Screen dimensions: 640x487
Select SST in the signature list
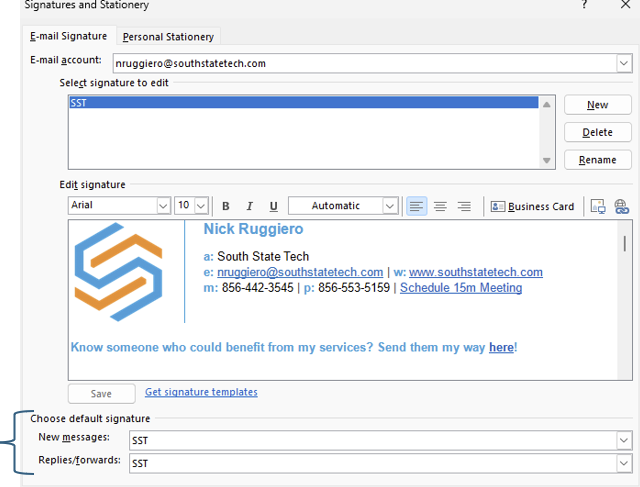300,103
